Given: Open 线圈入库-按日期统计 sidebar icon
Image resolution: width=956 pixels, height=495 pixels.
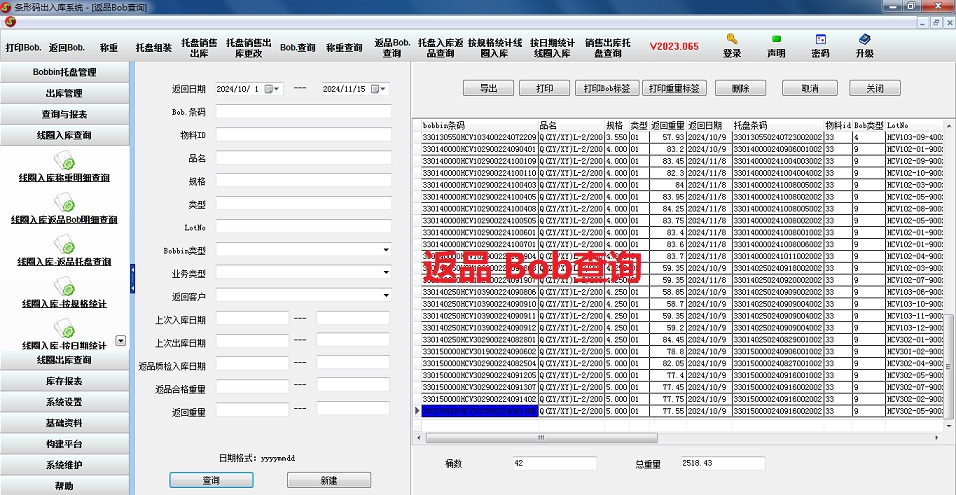Looking at the screenshot, I should [x=64, y=328].
